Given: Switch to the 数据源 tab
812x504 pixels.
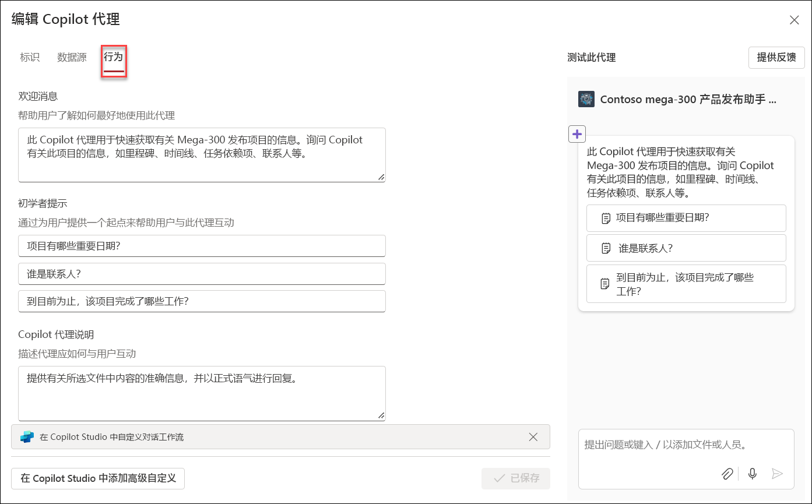Looking at the screenshot, I should coord(72,57).
